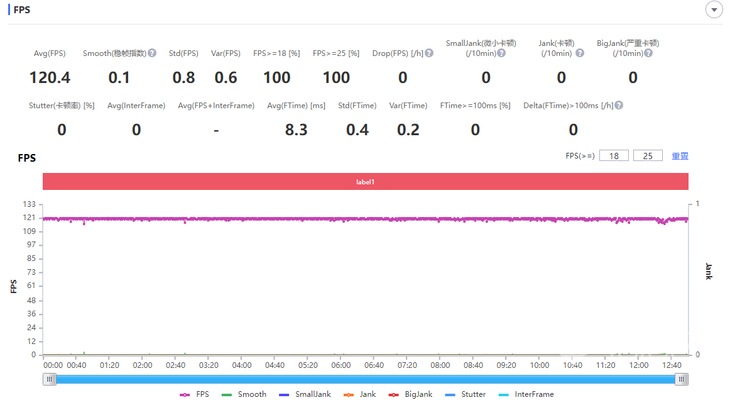Click help icon next to FTime>=100ms

tap(517, 105)
